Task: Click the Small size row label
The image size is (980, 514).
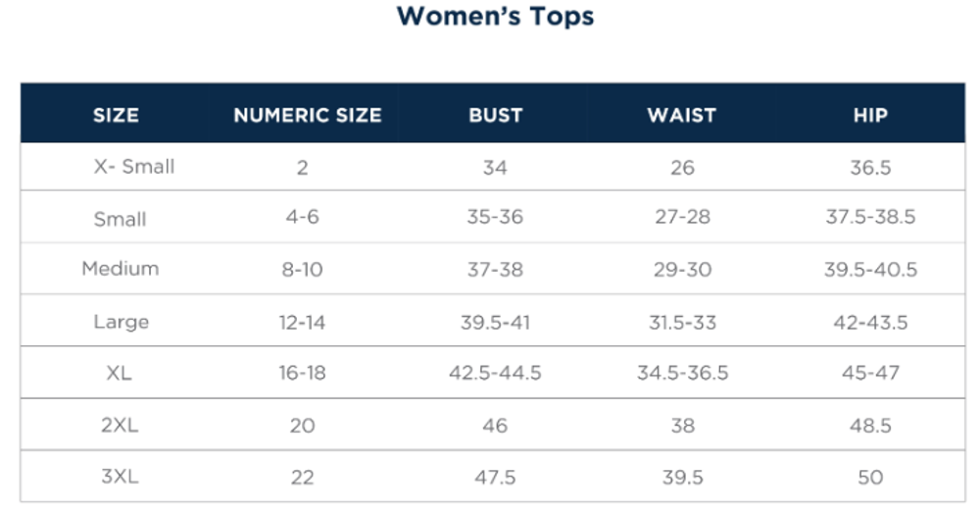Action: click(120, 219)
